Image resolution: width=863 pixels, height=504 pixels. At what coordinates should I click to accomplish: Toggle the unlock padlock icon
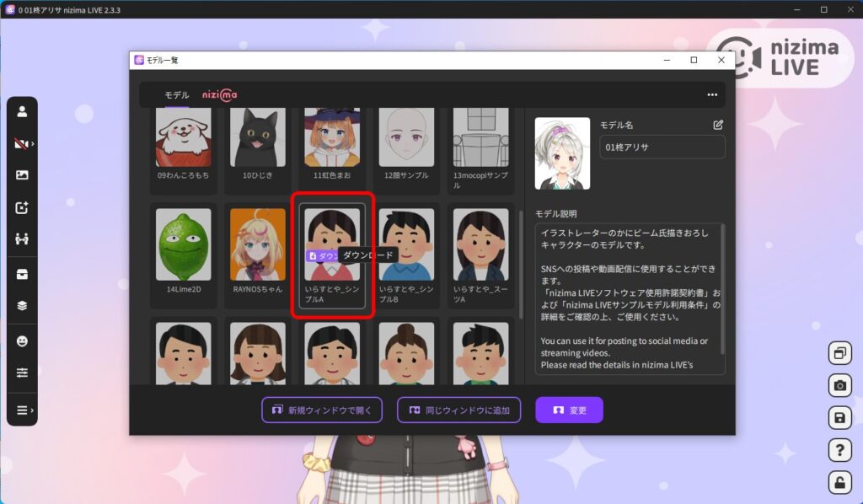click(x=839, y=483)
